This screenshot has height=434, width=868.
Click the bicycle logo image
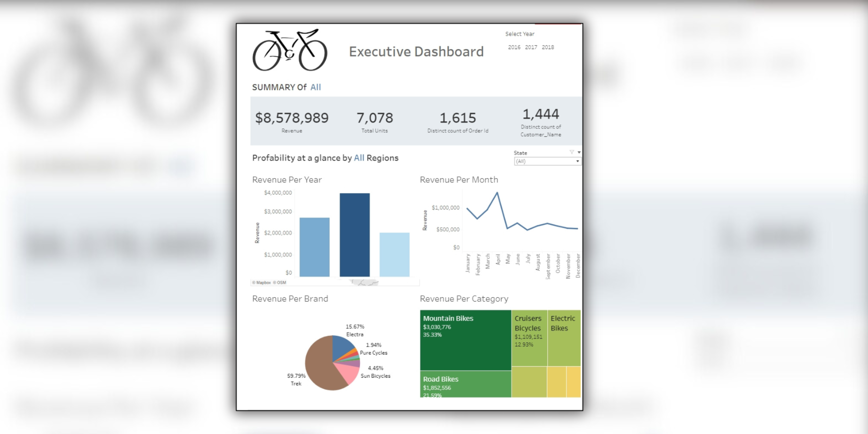[x=290, y=50]
